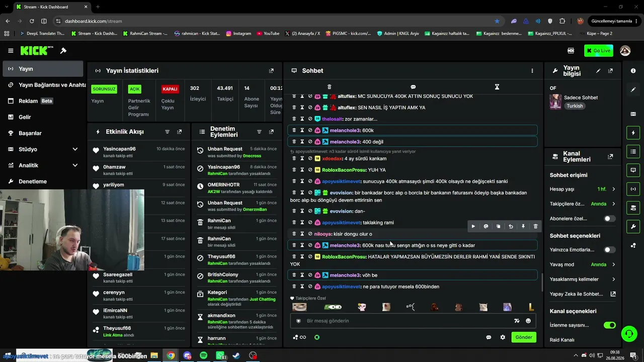The width and height of the screenshot is (644, 362).
Task: Toggle the stream stats widget in right sidebar
Action: coord(633,189)
